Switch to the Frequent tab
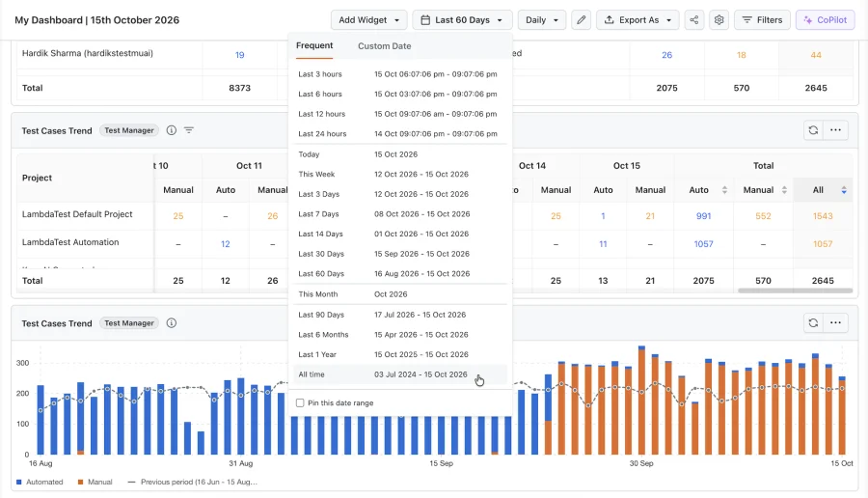868x498 pixels. 314,46
